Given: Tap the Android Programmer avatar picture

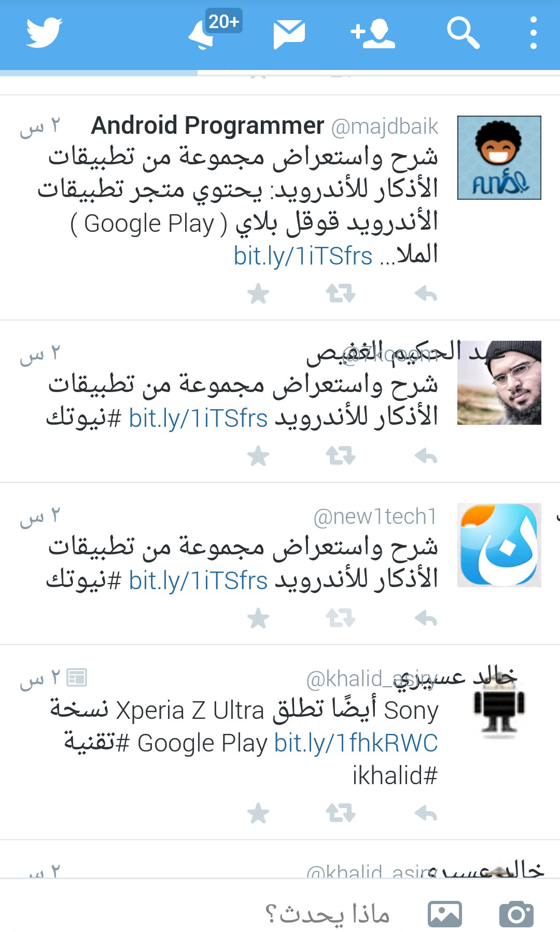Looking at the screenshot, I should pyautogui.click(x=499, y=158).
